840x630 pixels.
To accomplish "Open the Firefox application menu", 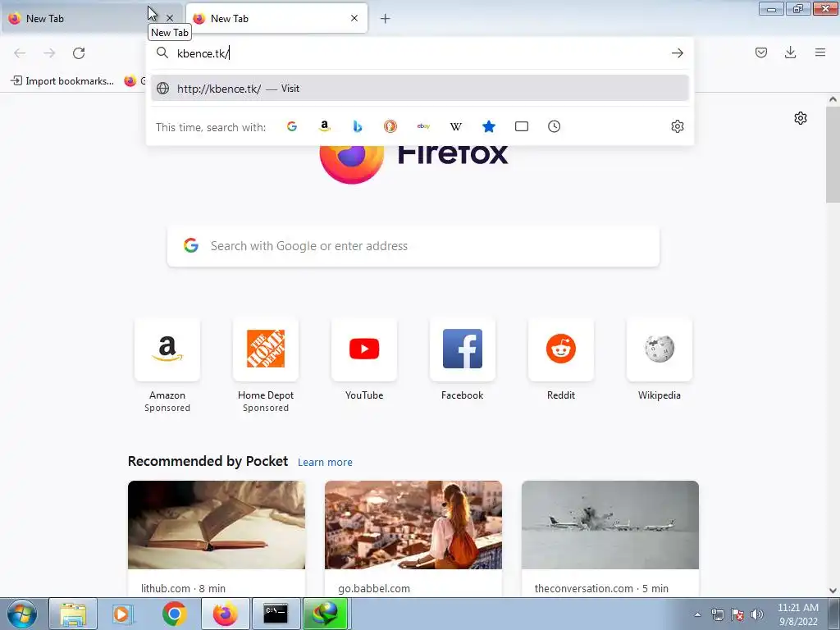I will pyautogui.click(x=820, y=52).
